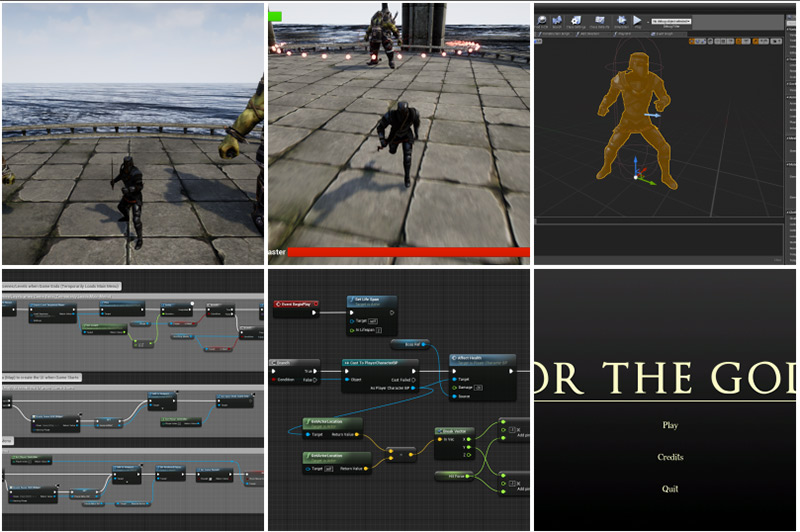Switch to the Event Graph tab
Image resolution: width=800 pixels, height=532 pixels.
pos(663,34)
